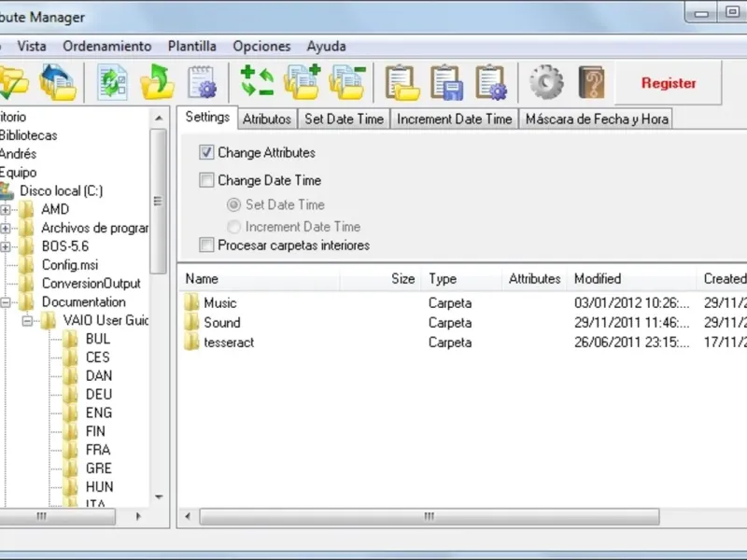Click the AMD folder icon in tree
Screen dimensions: 747x560
[x=27, y=209]
